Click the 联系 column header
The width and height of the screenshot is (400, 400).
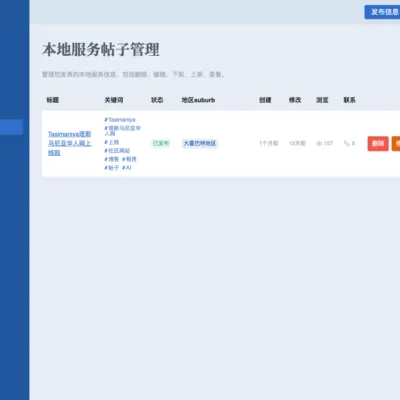[350, 100]
